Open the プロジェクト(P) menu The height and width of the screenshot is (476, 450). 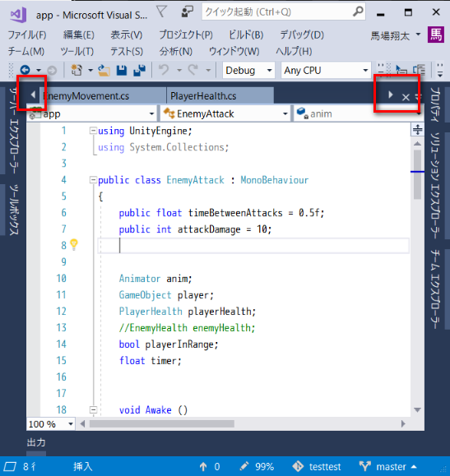pos(186,35)
